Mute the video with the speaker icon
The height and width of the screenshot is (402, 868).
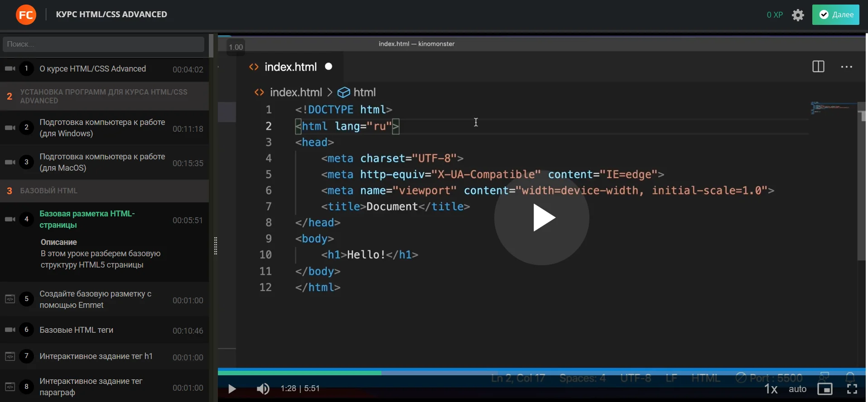[263, 389]
